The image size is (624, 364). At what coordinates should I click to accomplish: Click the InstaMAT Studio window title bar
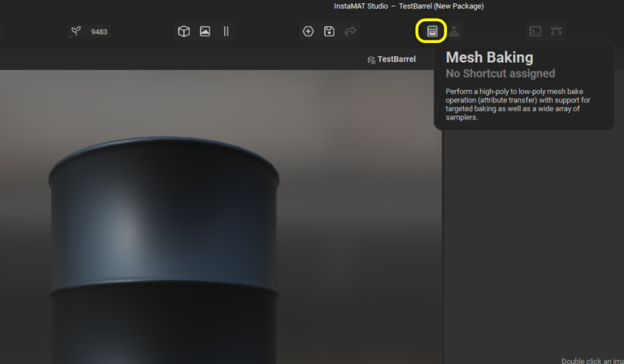(x=409, y=6)
